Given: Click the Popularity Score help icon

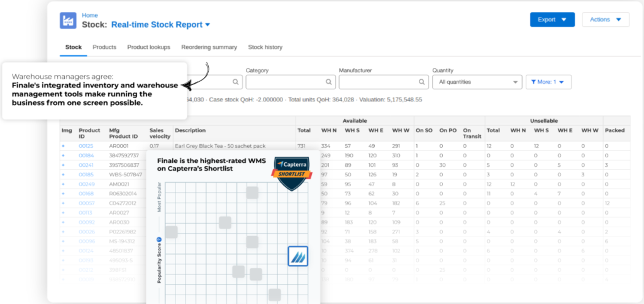Looking at the screenshot, I should coord(158,240).
